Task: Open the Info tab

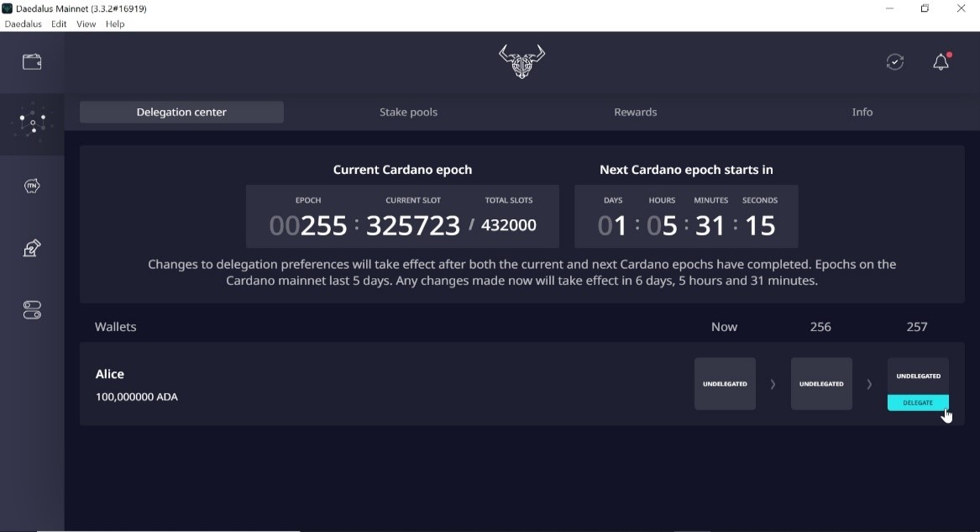Action: click(862, 112)
